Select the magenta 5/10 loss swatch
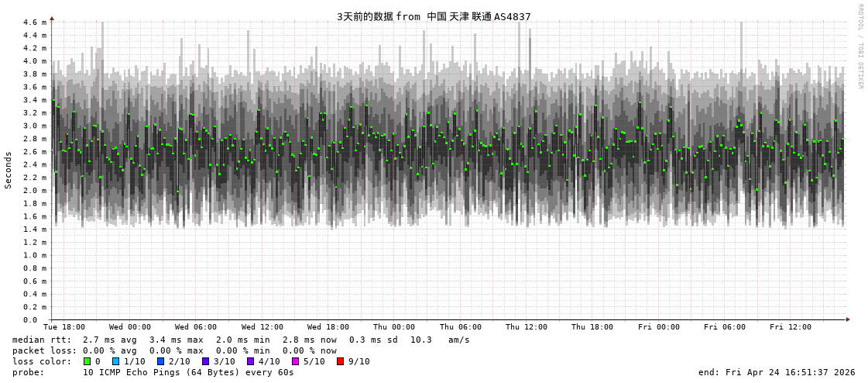This screenshot has height=383, width=868. coord(295,361)
